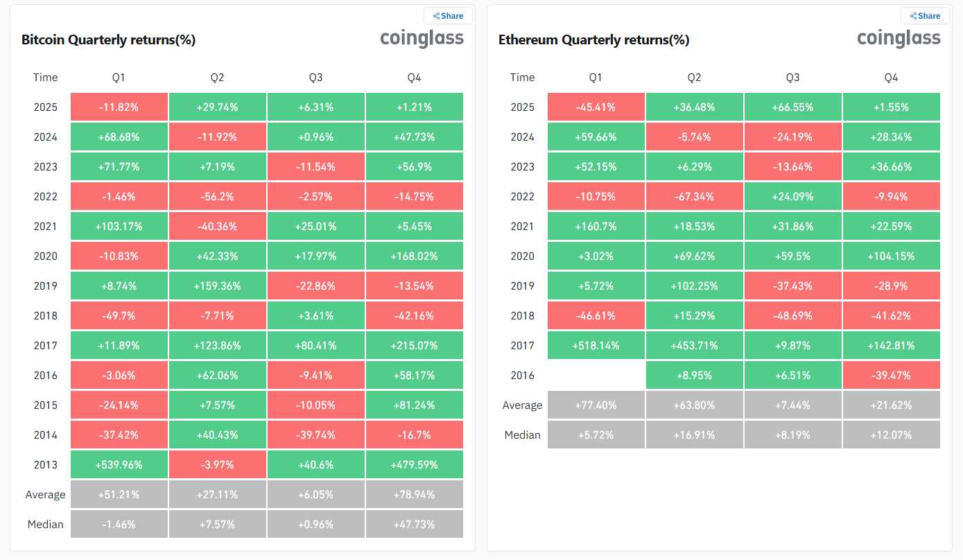Image resolution: width=963 pixels, height=560 pixels.
Task: Click the Ethereum Quarterly returns(%) title
Action: [593, 40]
